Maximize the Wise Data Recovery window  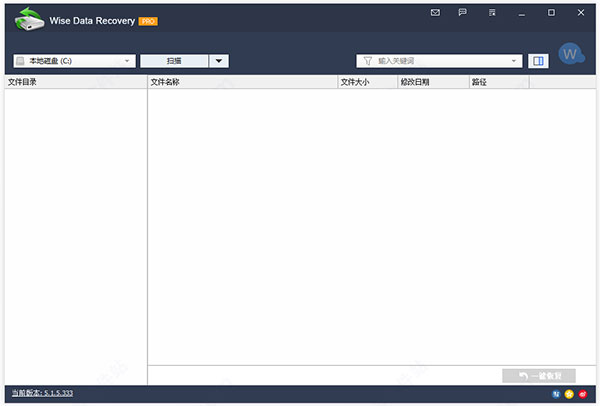[551, 13]
